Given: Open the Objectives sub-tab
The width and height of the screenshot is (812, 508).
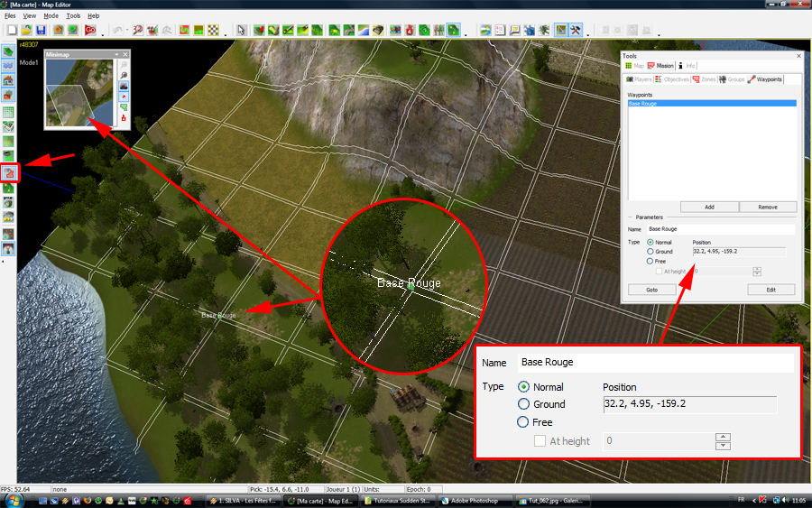Looking at the screenshot, I should click(x=671, y=79).
